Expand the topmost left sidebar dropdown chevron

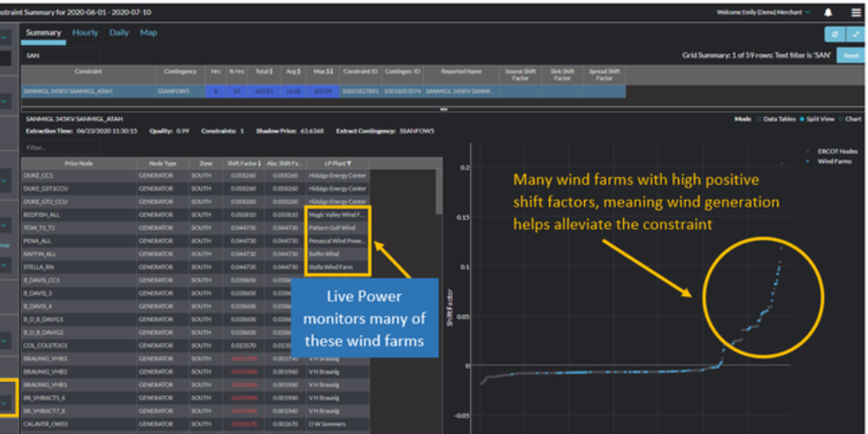point(4,36)
